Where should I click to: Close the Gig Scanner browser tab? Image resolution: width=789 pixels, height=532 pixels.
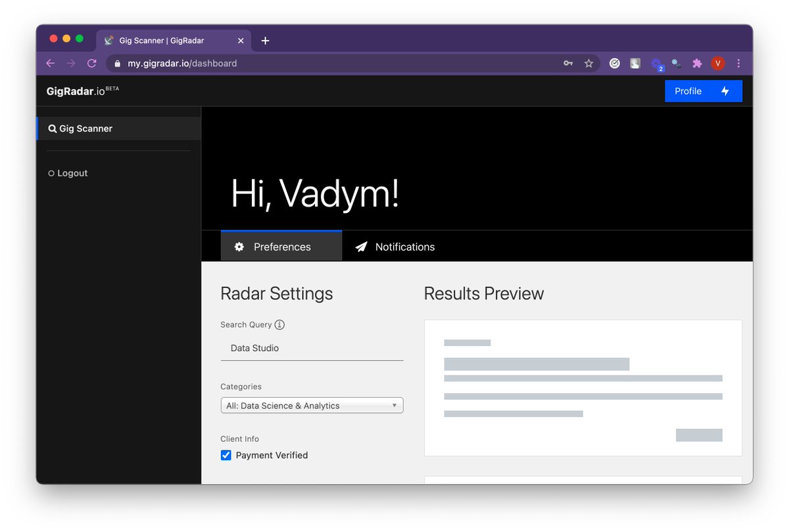pos(241,41)
